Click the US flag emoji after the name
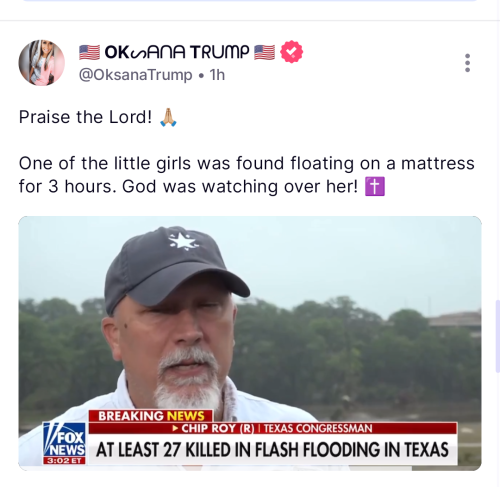The image size is (500, 487). coord(265,52)
